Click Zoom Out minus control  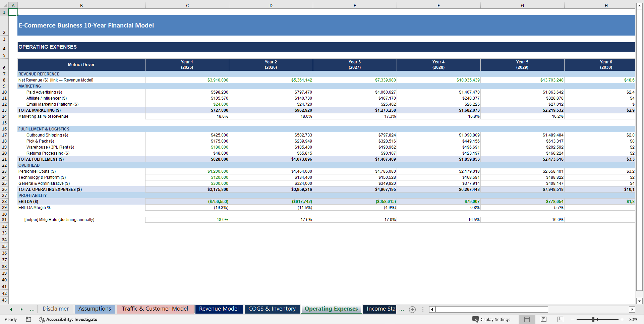(573, 319)
